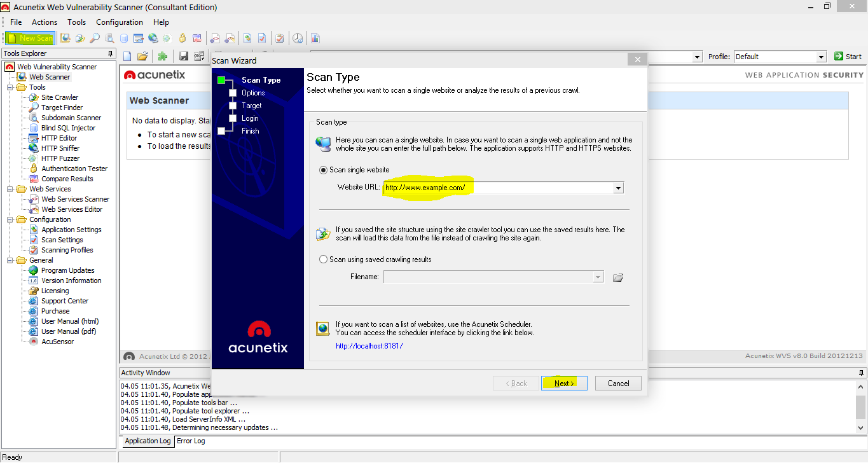The image size is (868, 463).
Task: Open the Website URL dropdown arrow
Action: click(618, 188)
